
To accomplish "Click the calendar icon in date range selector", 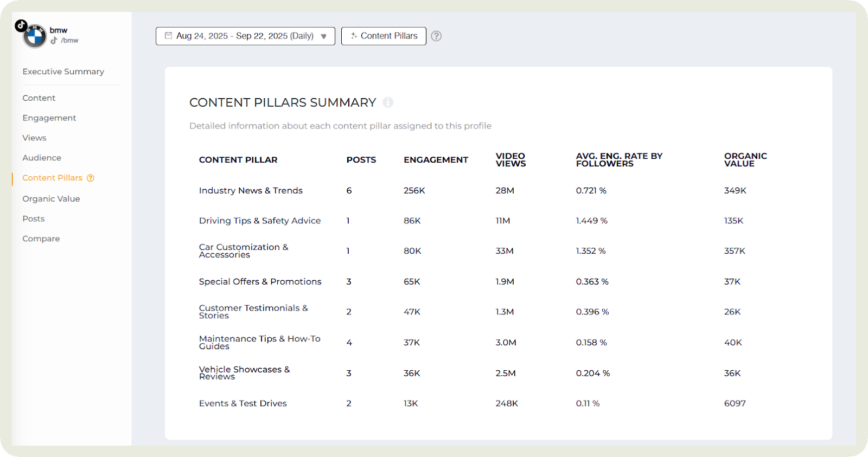I will pos(169,36).
